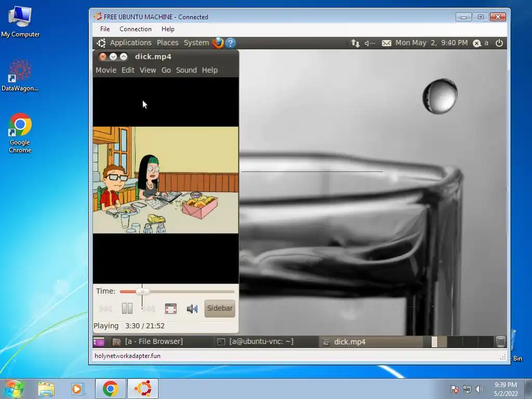Click the holynetworkadapter.fun status text
Screen dimensions: 532x399
pyautogui.click(x=128, y=356)
